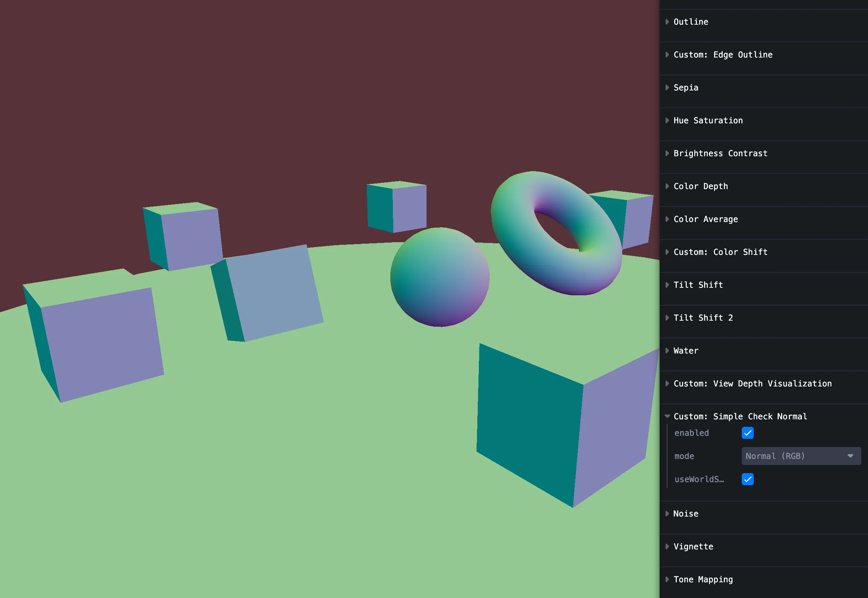Viewport: 868px width, 598px height.
Task: Expand the Outline folder arrow
Action: tap(667, 22)
